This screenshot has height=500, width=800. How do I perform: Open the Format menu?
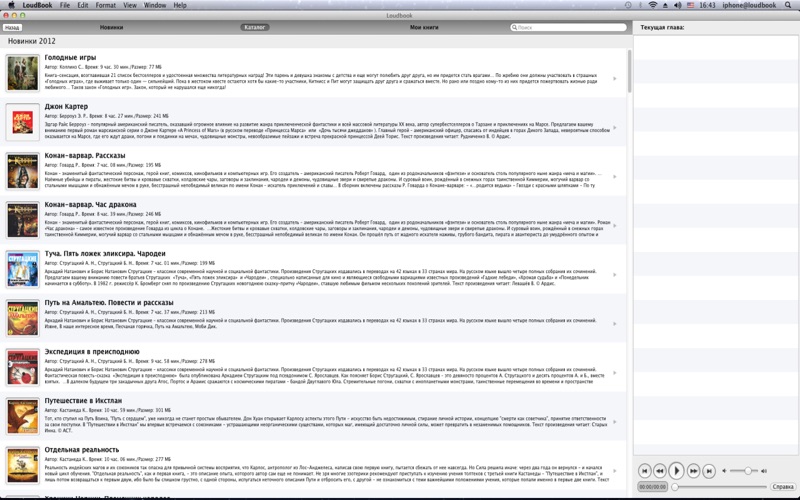coord(106,5)
